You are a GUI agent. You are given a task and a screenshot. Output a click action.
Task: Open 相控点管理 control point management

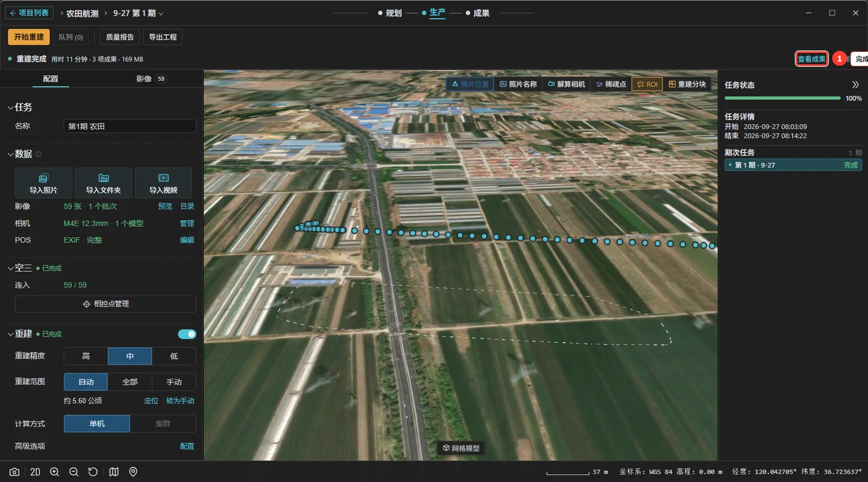point(105,304)
